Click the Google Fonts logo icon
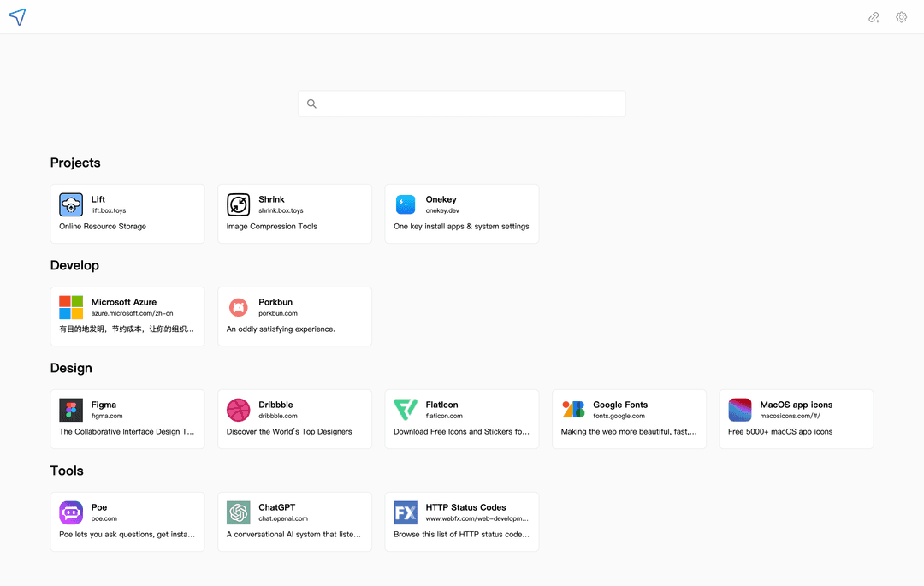 [573, 410]
